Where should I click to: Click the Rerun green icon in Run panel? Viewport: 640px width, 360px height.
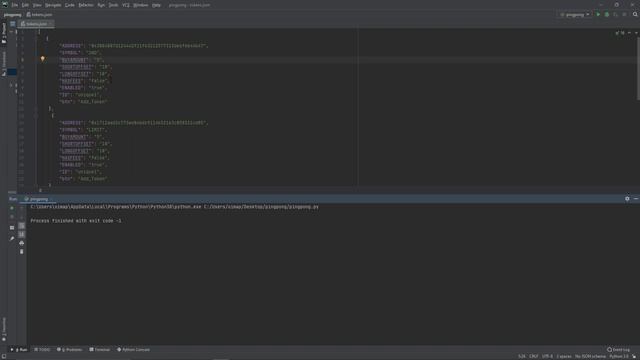[x=12, y=208]
